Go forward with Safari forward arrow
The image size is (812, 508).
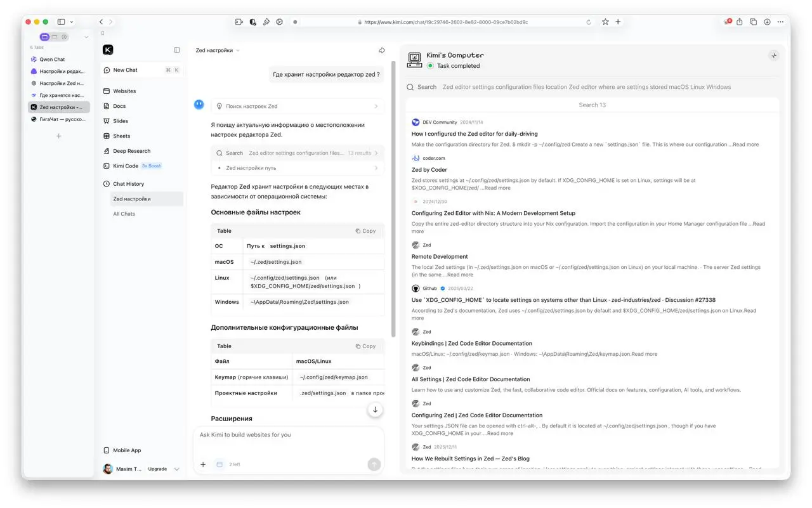pyautogui.click(x=111, y=22)
